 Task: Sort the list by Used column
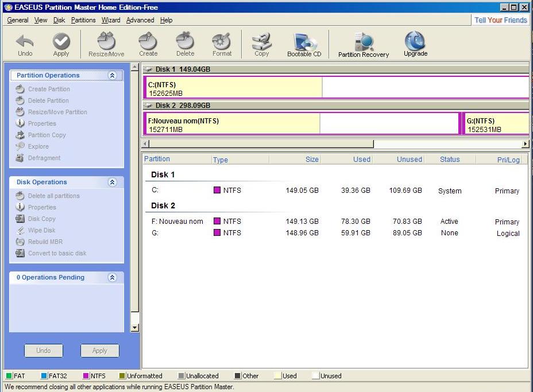(x=346, y=159)
